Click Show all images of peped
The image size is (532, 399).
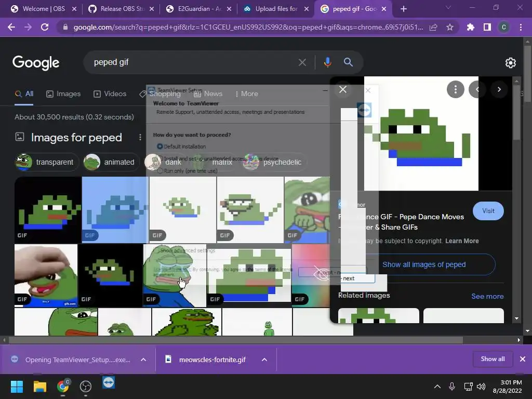pos(424,264)
